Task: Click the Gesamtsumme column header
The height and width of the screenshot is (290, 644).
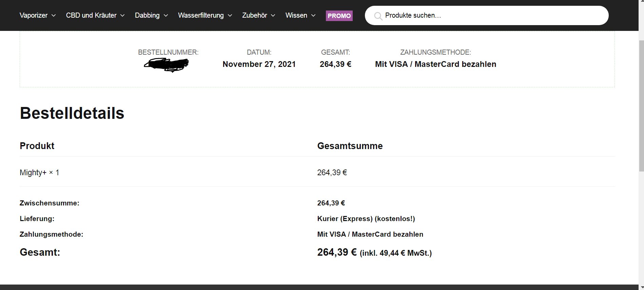Action: pos(350,146)
